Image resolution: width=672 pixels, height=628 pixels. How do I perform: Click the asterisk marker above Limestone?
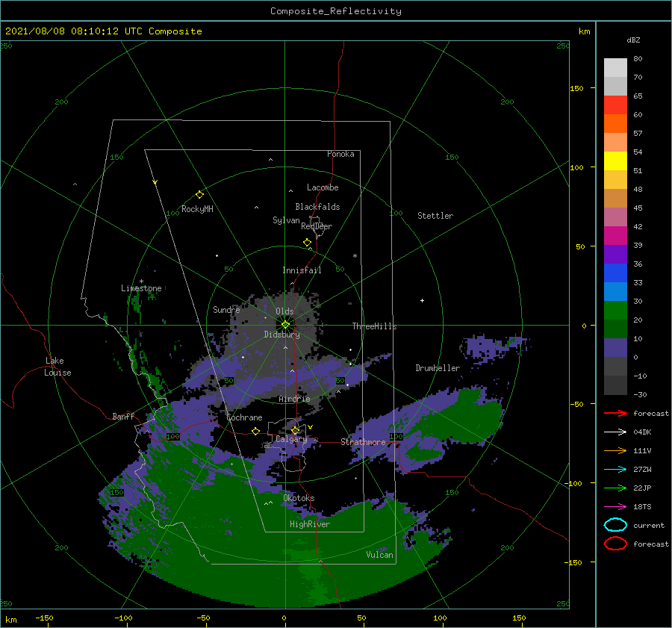[141, 282]
